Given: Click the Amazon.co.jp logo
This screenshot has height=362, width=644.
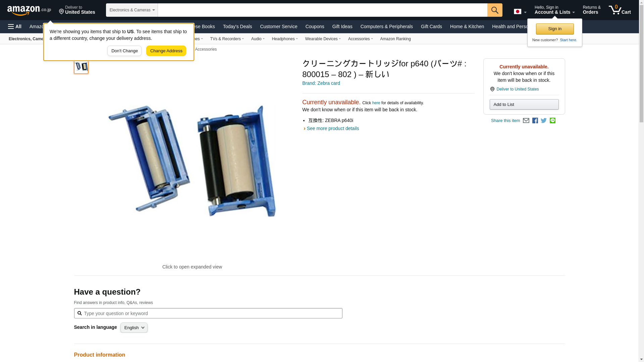Looking at the screenshot, I should point(29,10).
